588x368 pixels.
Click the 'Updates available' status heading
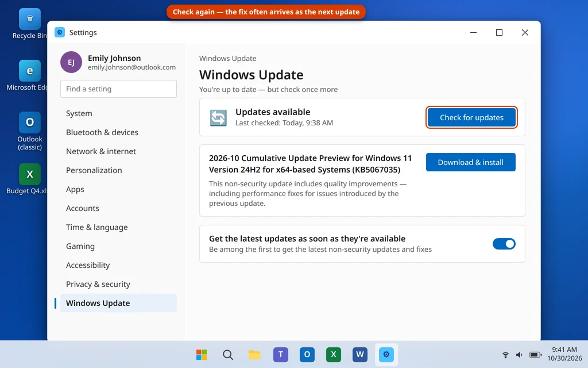coord(273,112)
